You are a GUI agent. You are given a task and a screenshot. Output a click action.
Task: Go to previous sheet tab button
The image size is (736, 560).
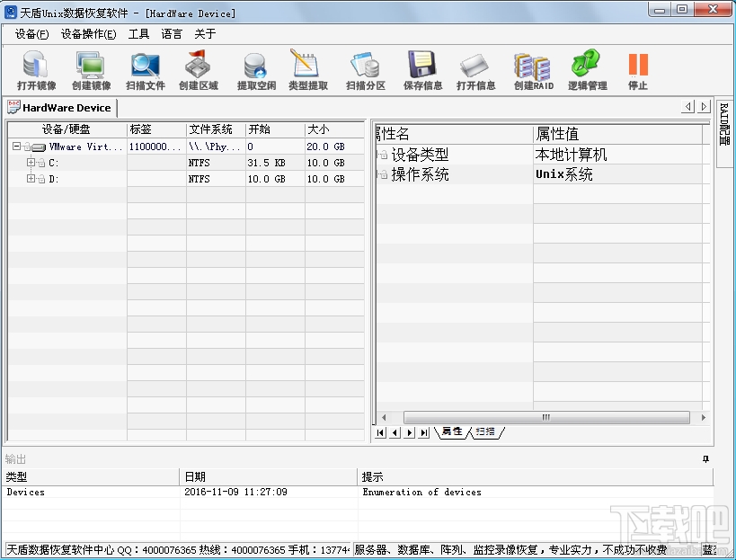tap(395, 432)
